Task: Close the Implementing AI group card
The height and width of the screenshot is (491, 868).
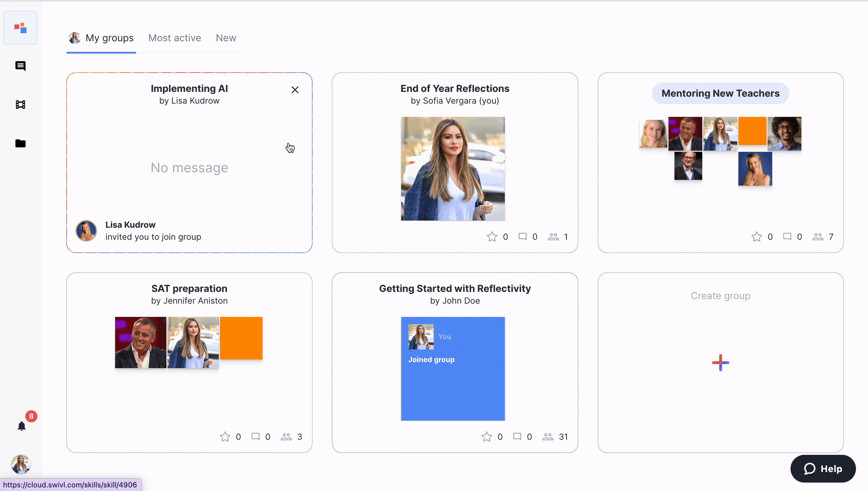Action: click(295, 90)
